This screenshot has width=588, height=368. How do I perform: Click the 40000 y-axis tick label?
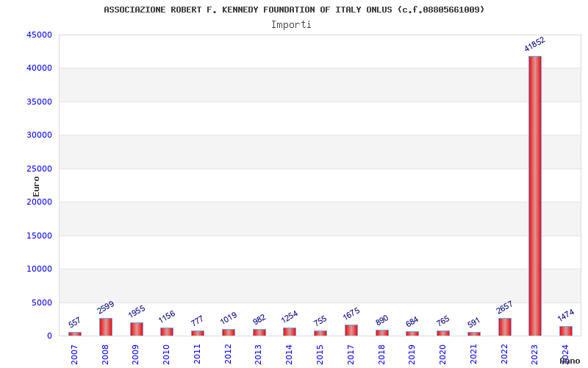(x=40, y=68)
